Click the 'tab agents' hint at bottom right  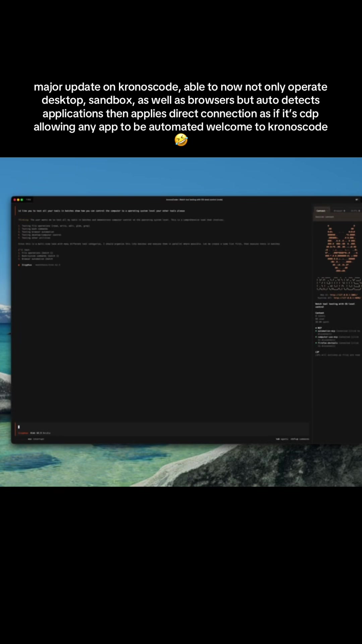click(282, 439)
